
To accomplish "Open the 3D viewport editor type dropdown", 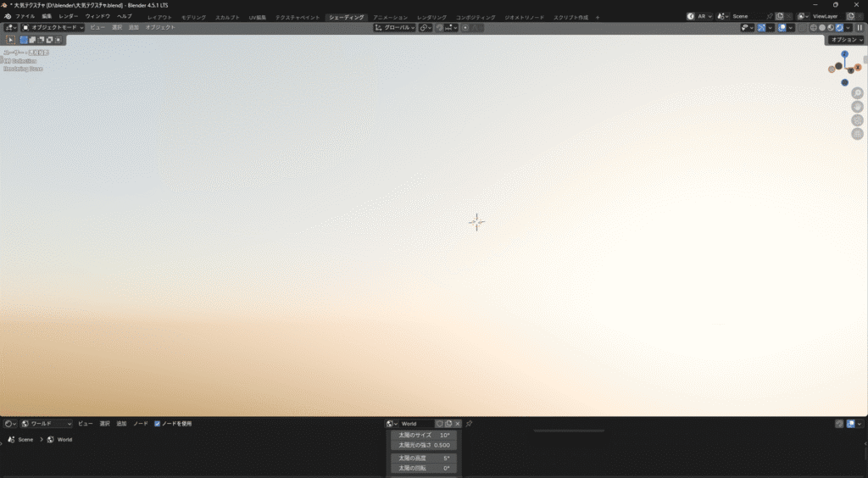I will [11, 28].
